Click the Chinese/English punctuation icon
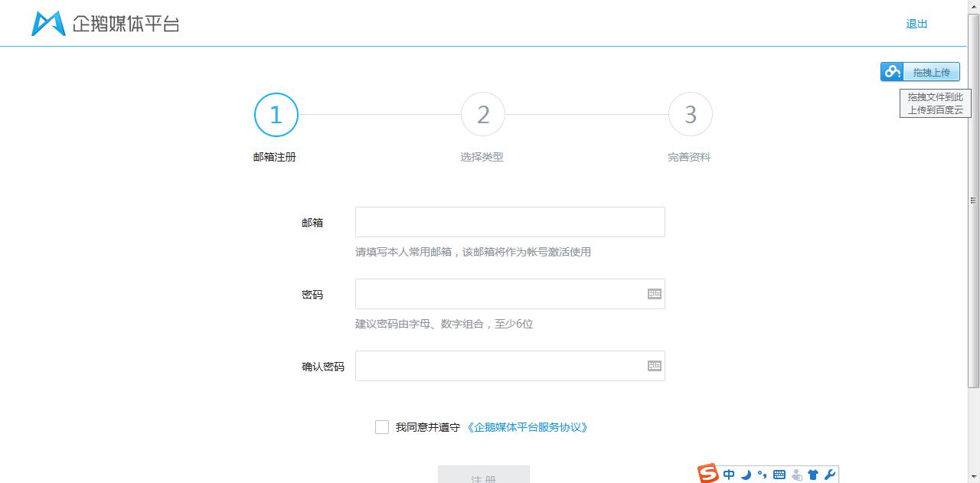This screenshot has width=980, height=483. 763,474
